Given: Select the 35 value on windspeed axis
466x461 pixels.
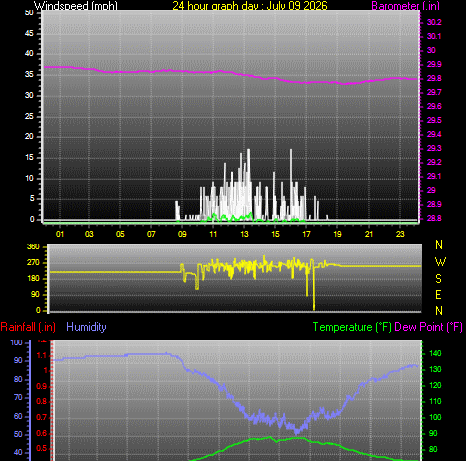Looking at the screenshot, I should click(29, 74).
